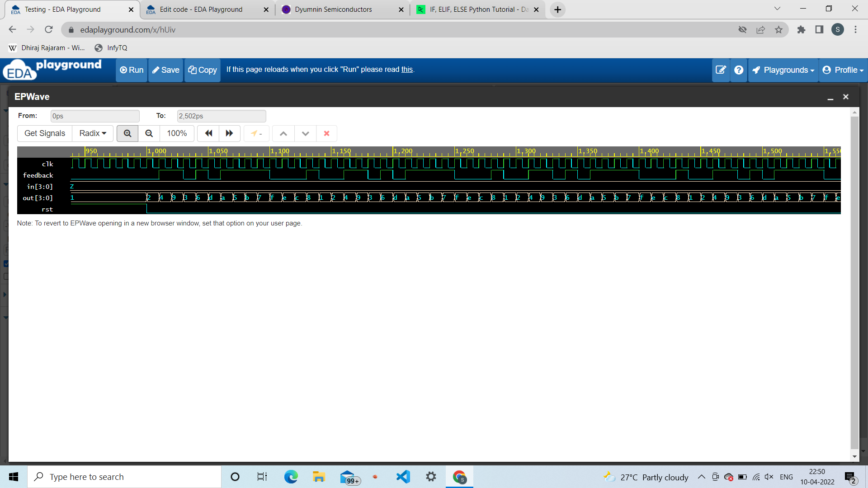Click the move signal down chevron

305,133
